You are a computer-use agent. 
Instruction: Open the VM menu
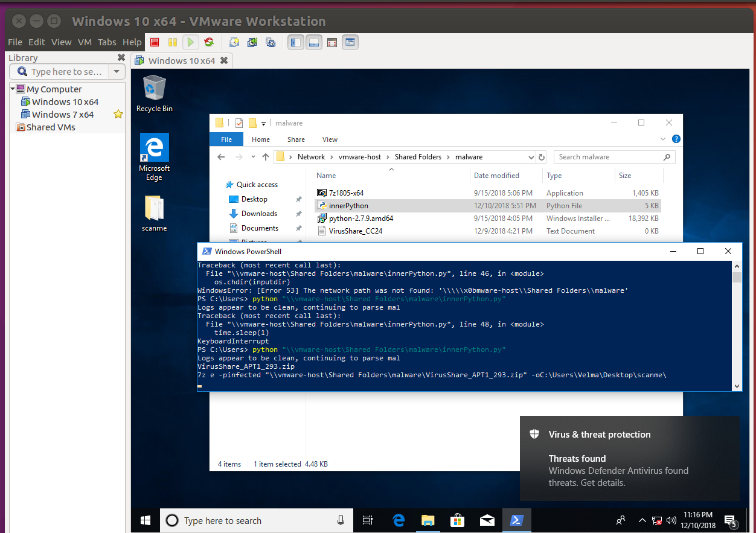tap(85, 42)
